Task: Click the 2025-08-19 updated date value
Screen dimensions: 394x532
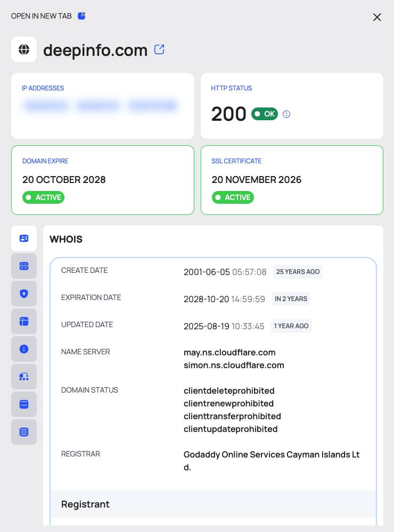Action: (224, 327)
